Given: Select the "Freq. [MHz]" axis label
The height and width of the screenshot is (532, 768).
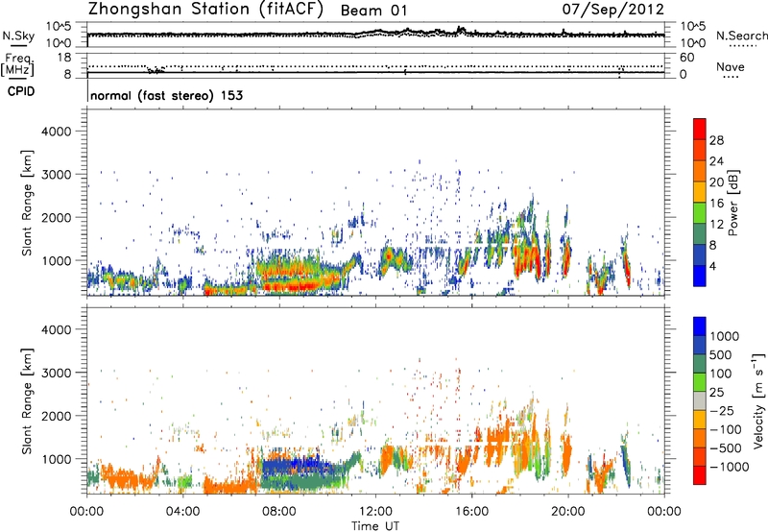Looking at the screenshot, I should tap(17, 65).
